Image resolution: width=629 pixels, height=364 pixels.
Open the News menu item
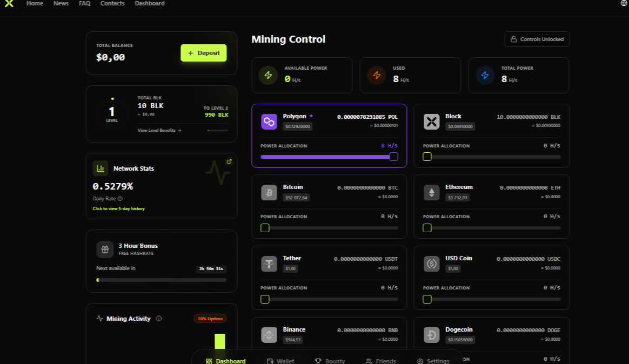click(61, 4)
